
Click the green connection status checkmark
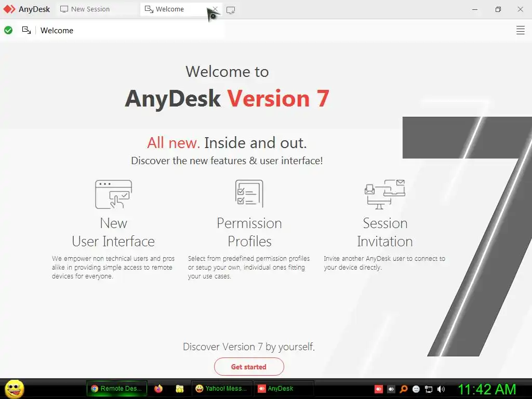[8, 31]
